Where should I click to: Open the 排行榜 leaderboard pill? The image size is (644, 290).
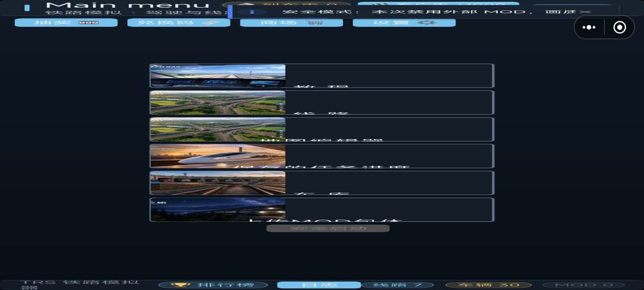point(213,285)
